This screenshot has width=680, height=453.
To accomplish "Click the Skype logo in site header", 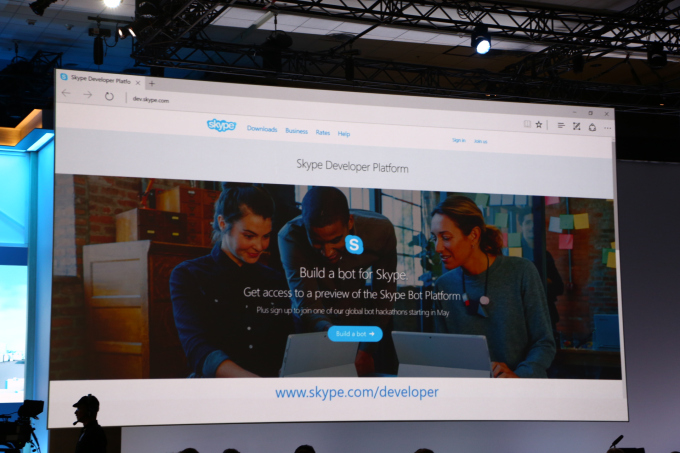I will [222, 125].
